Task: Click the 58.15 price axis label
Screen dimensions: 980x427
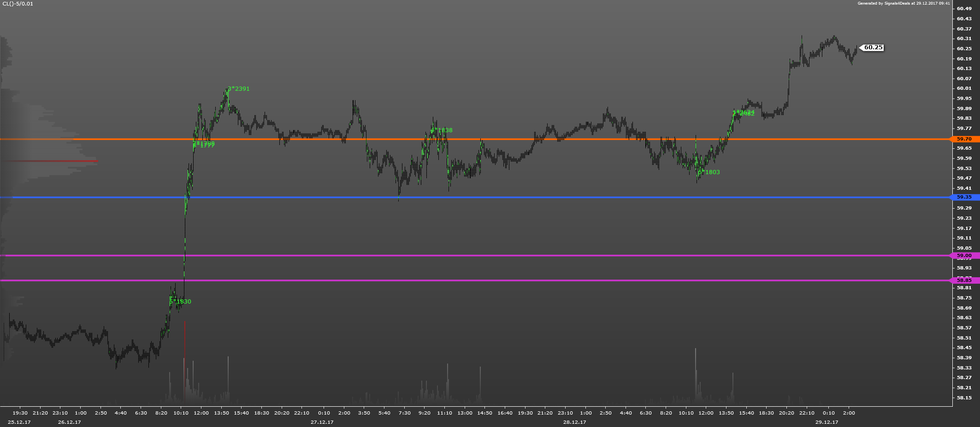Action: tap(964, 398)
